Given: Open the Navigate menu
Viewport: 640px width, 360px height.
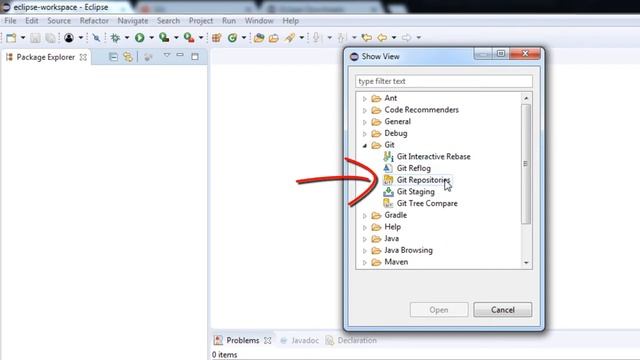Looking at the screenshot, I should pos(133,21).
